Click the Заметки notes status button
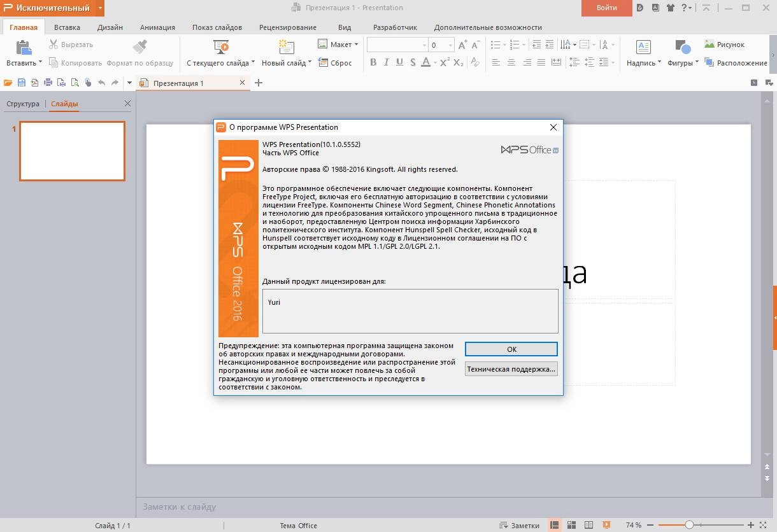Image resolution: width=777 pixels, height=532 pixels. coord(520,526)
